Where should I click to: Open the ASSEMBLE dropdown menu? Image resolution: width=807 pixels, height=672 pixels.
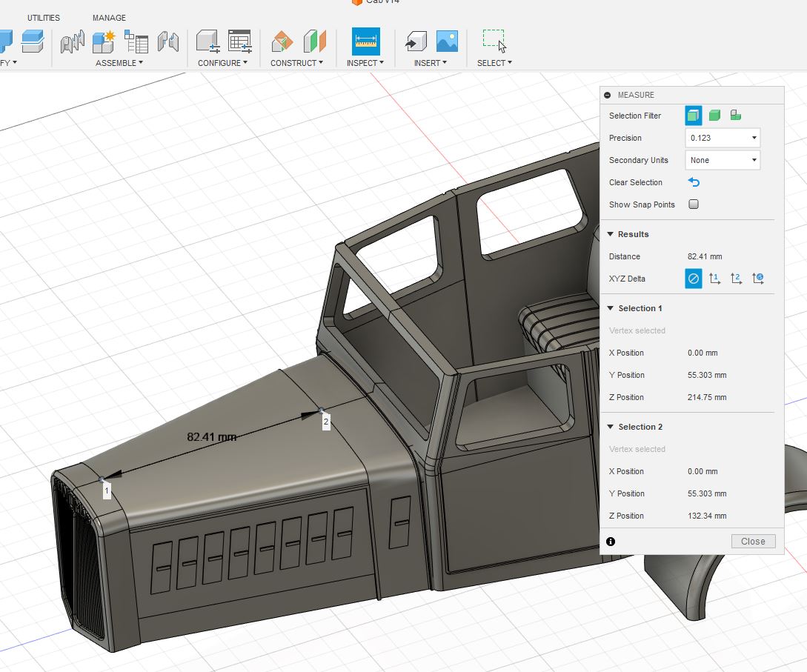[119, 63]
